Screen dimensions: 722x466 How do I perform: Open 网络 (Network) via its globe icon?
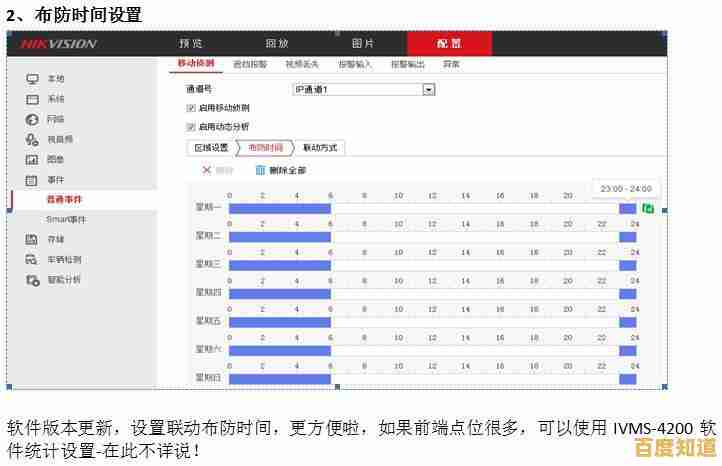pos(32,119)
